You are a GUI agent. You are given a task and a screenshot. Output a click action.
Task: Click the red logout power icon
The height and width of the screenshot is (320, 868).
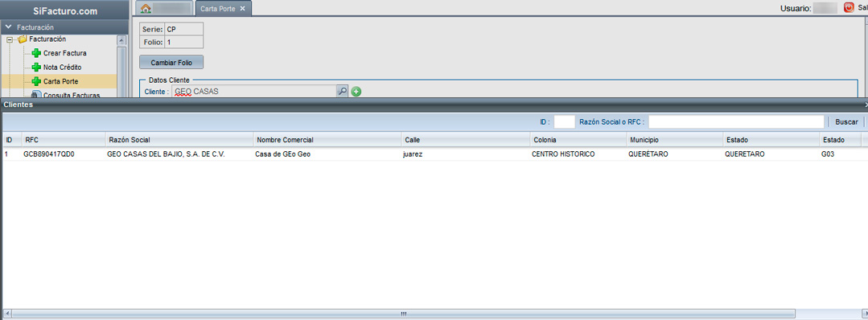(x=849, y=8)
